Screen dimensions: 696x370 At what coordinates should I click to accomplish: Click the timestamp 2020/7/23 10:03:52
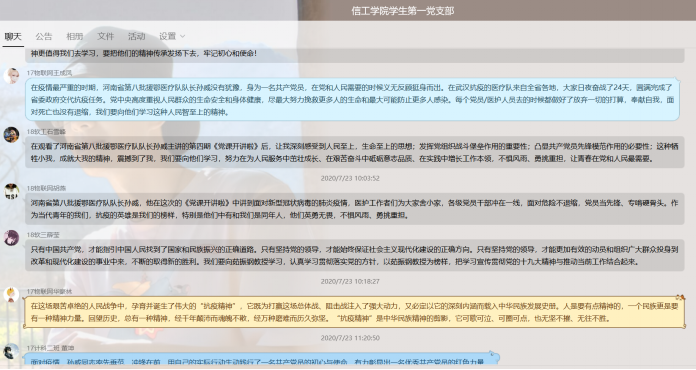350,178
